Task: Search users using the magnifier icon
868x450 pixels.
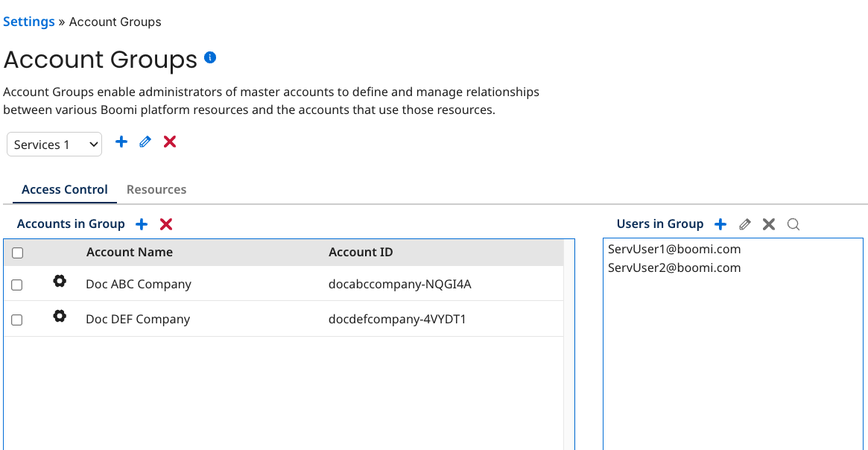Action: pos(793,224)
